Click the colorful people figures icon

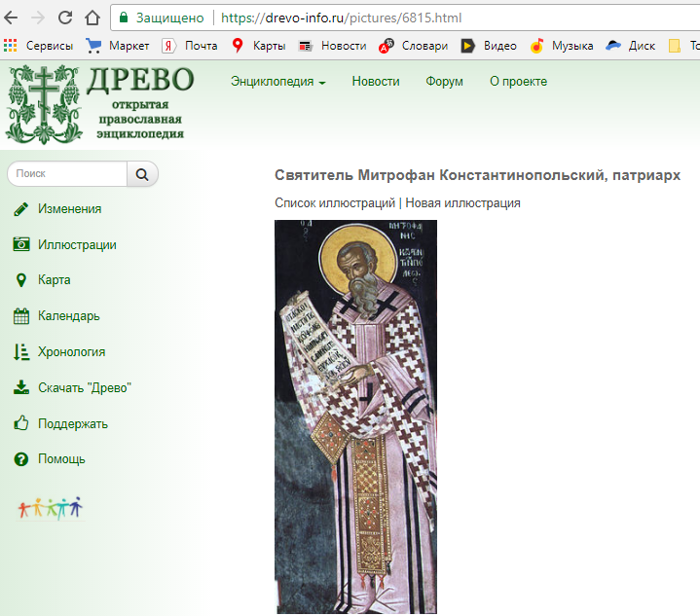50,508
